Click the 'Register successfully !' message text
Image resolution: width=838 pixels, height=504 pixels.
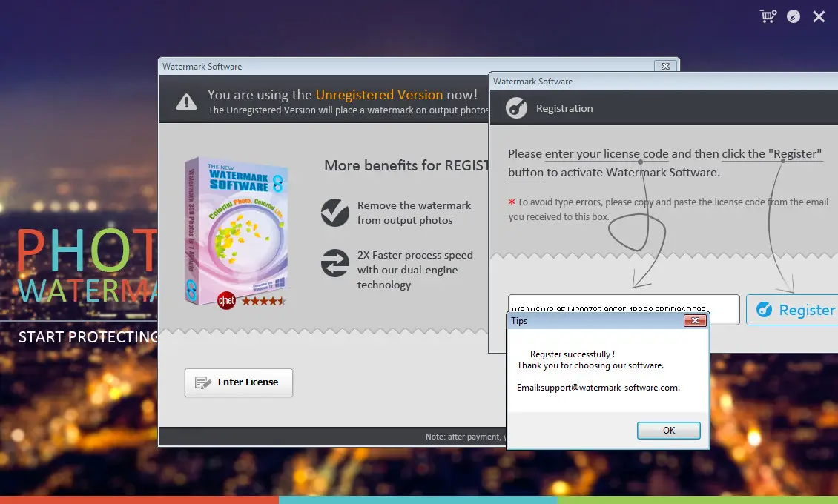click(573, 354)
